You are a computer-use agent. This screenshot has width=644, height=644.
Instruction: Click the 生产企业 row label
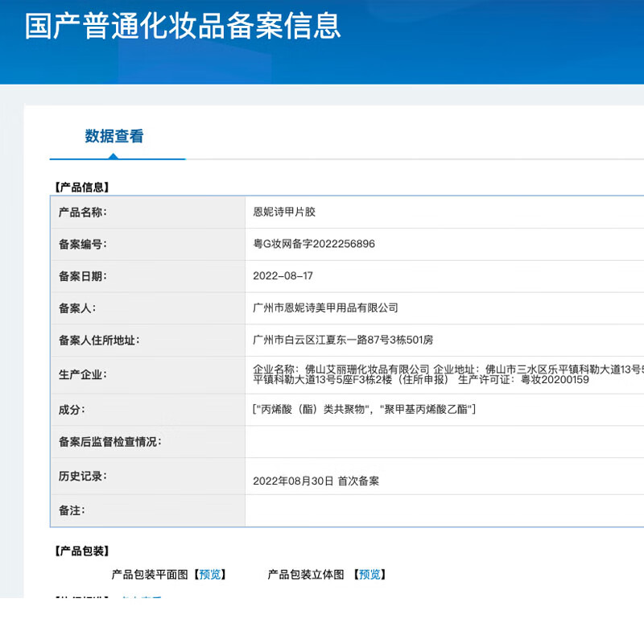(82, 374)
